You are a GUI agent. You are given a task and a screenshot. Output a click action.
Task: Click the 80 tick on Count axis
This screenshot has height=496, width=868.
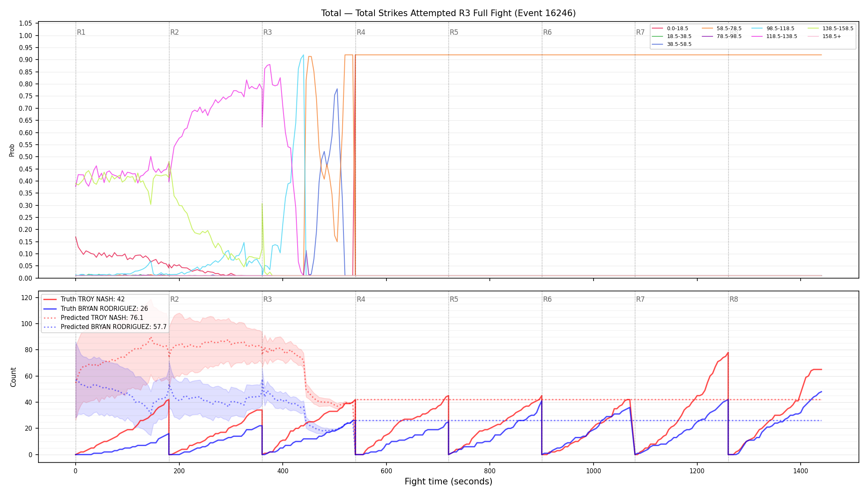click(29, 350)
